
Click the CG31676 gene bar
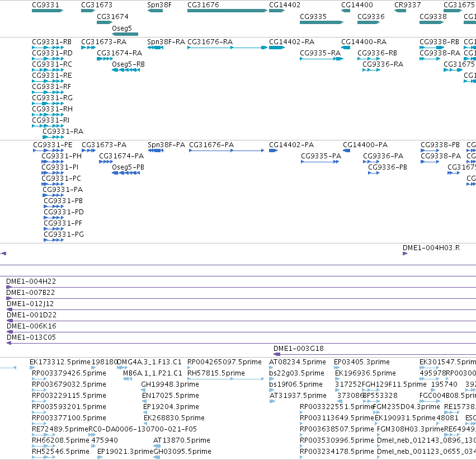coord(228,11)
